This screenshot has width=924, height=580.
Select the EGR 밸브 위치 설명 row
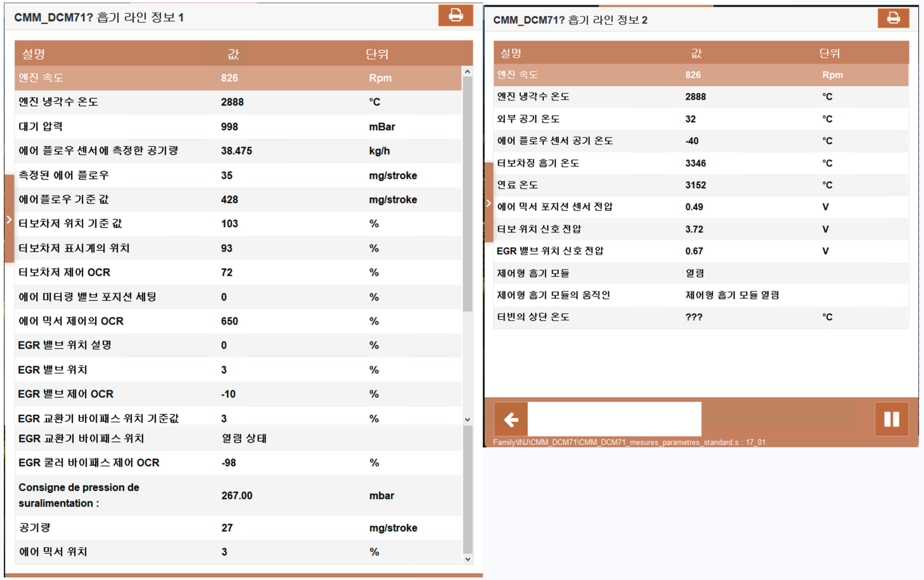(x=238, y=345)
